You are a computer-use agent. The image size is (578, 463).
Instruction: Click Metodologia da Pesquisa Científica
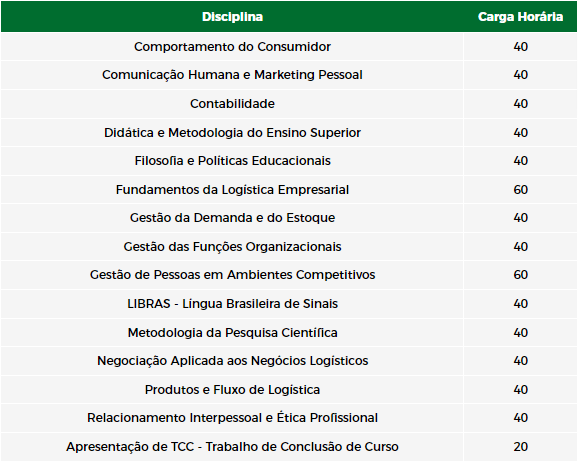232,333
